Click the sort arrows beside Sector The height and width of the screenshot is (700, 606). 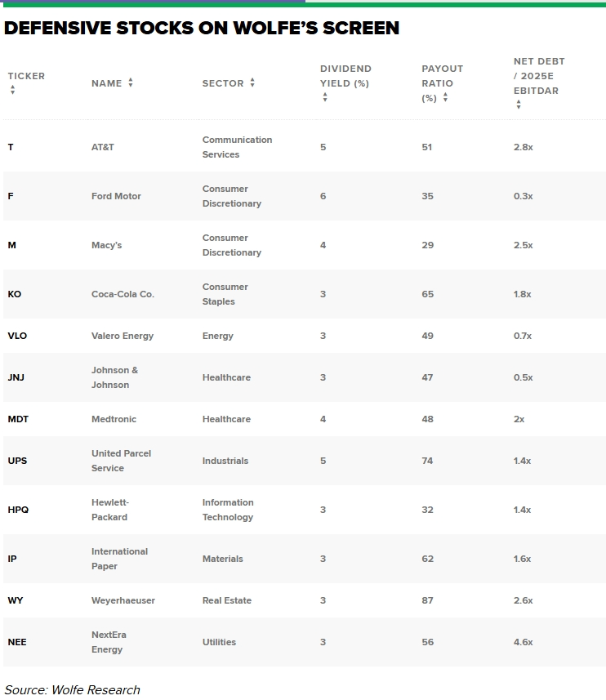pos(252,82)
